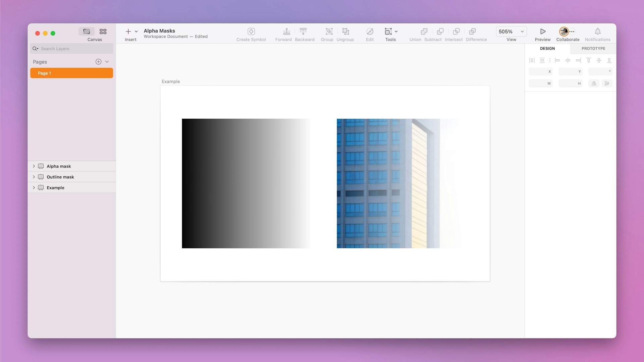
Task: Open the Notifications bell
Action: (x=597, y=32)
